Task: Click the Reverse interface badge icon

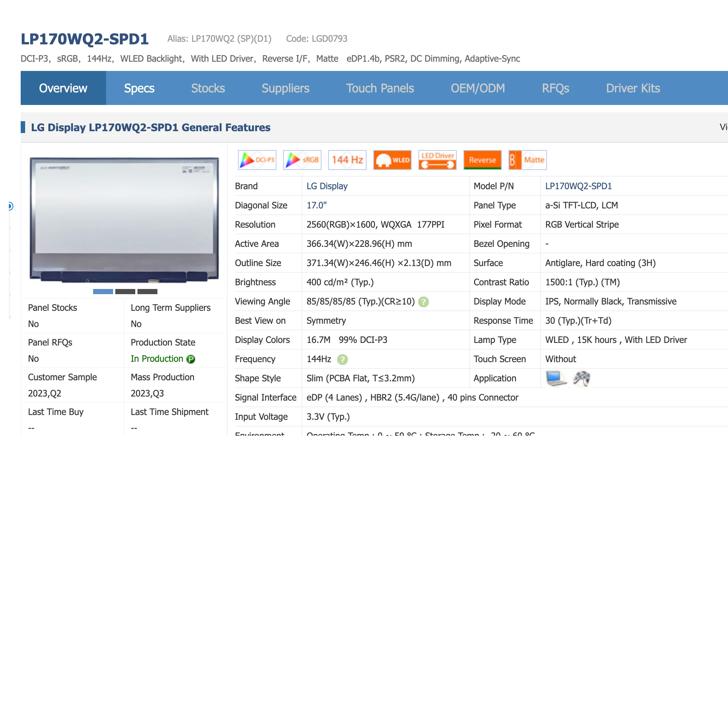Action: pyautogui.click(x=482, y=160)
